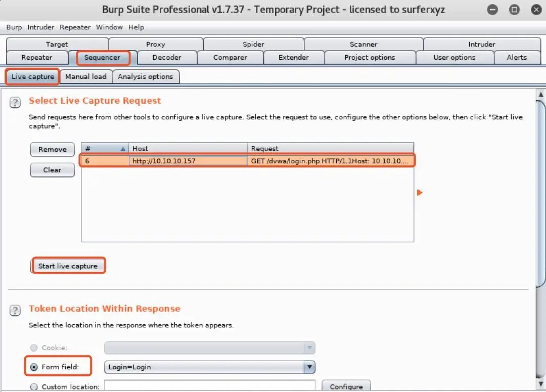Image resolution: width=546 pixels, height=392 pixels.
Task: Click the Clear button
Action: tap(52, 170)
